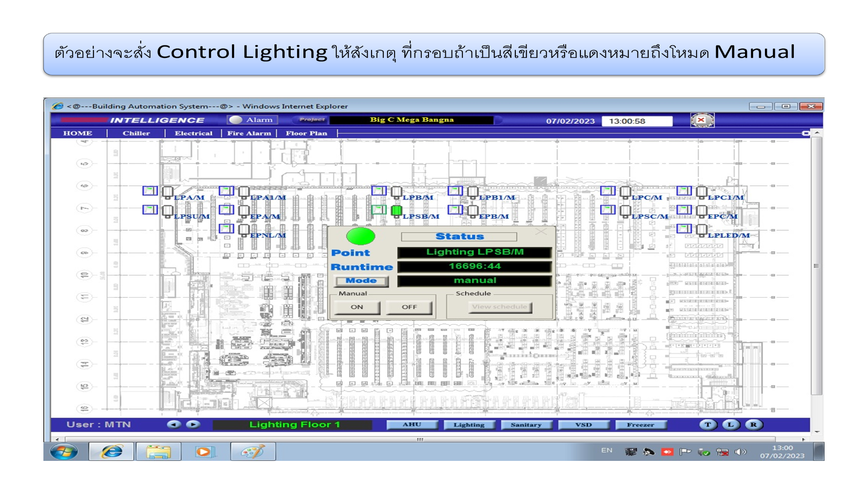This screenshot has height=488, width=868.
Task: Close the Status popup dialog
Action: [541, 232]
